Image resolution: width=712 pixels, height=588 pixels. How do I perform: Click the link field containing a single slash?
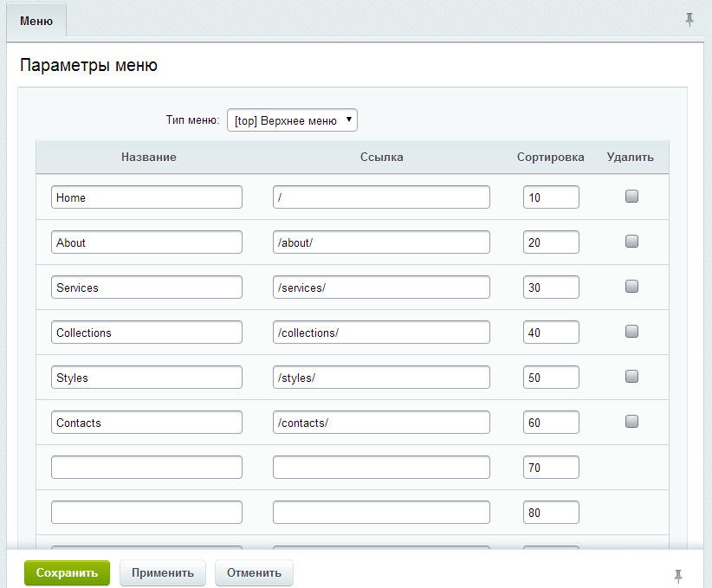[381, 197]
